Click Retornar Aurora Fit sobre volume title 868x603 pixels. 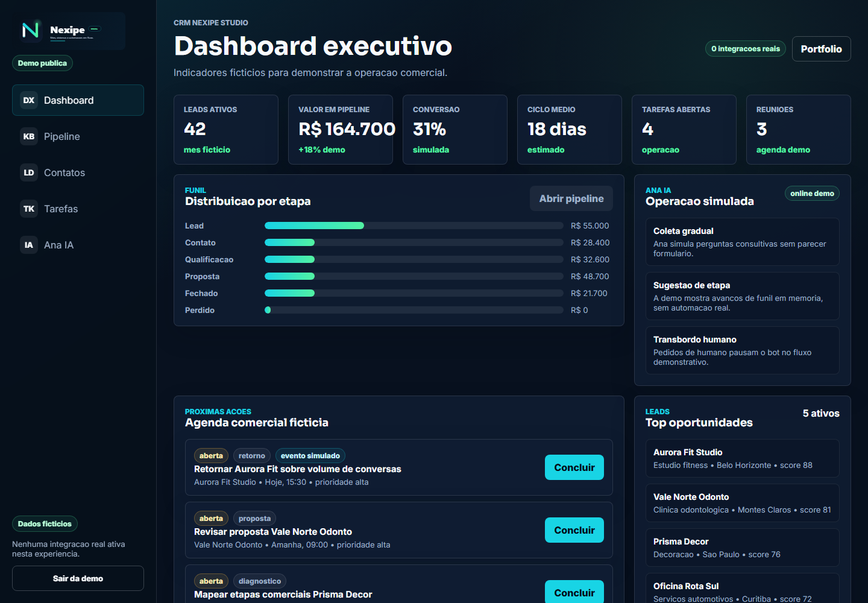(298, 469)
